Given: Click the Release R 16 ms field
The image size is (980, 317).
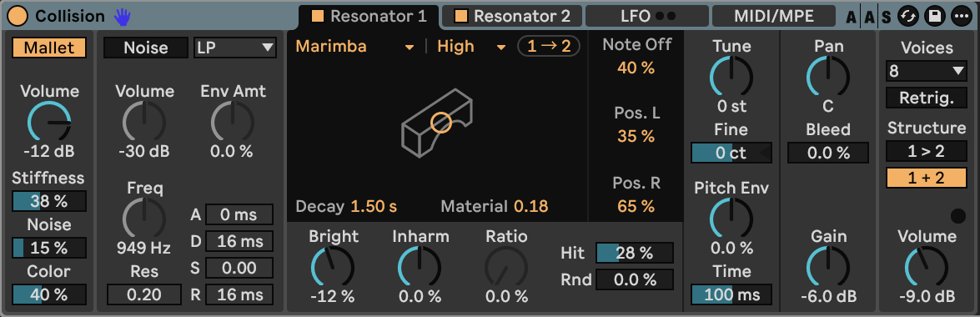Looking at the screenshot, I should (x=239, y=294).
